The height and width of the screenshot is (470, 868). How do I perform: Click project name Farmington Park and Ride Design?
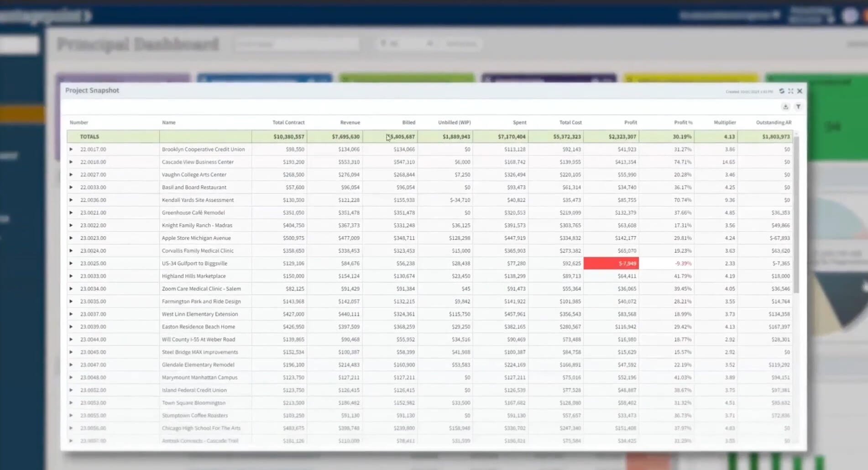point(201,301)
